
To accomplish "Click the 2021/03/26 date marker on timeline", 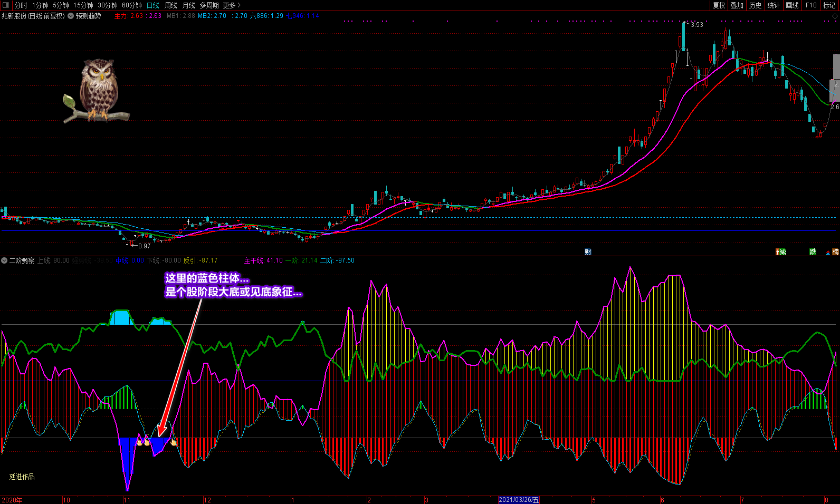I will point(519,500).
